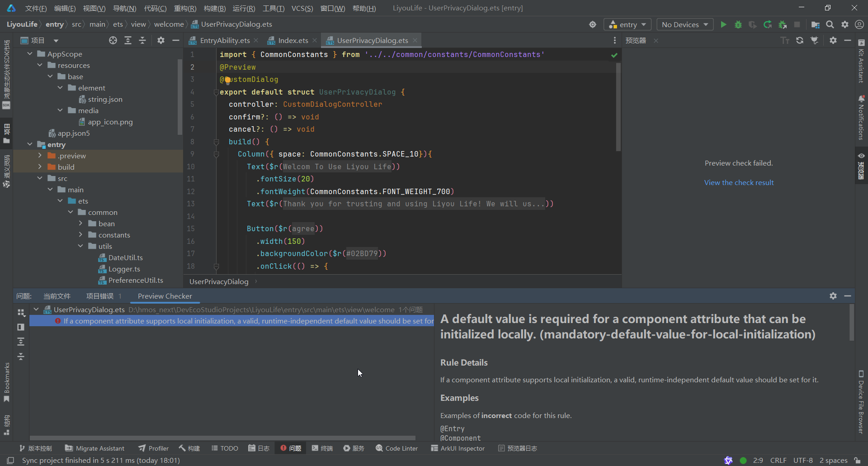Viewport: 868px width, 466px height.
Task: Open the Profiler tool window
Action: pyautogui.click(x=154, y=448)
